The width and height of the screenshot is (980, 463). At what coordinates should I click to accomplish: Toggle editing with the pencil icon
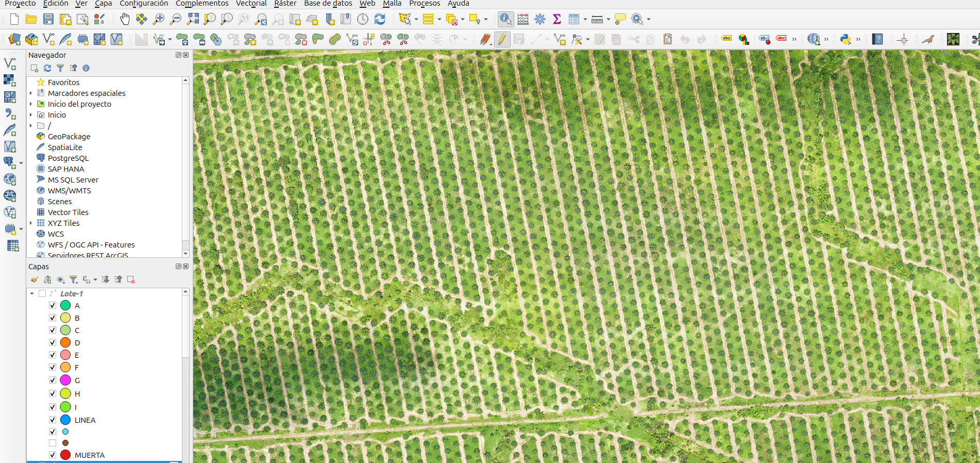[502, 39]
